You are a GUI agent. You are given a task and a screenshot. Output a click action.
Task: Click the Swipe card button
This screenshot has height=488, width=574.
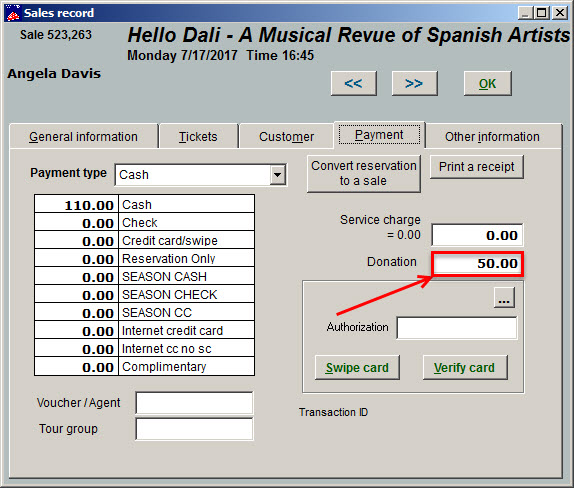357,367
